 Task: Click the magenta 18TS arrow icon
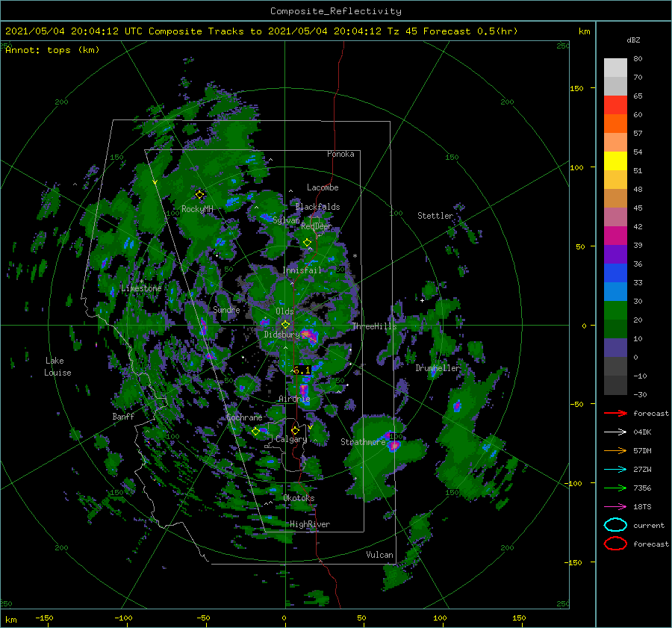(615, 507)
